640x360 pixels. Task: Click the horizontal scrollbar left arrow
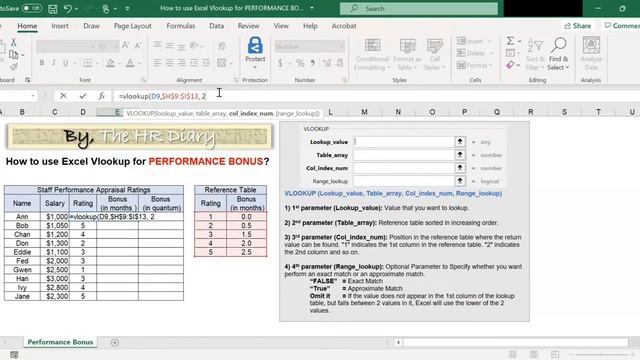tap(398, 342)
